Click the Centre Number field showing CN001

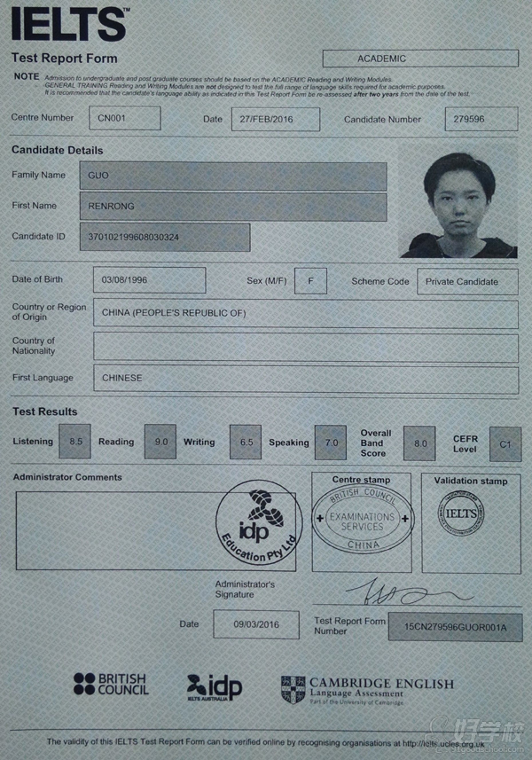tap(125, 119)
